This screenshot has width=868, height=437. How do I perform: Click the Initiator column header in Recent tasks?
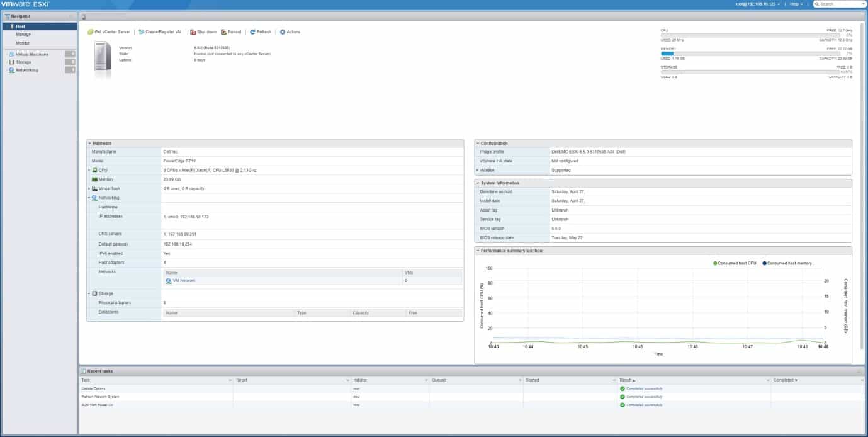click(x=390, y=380)
